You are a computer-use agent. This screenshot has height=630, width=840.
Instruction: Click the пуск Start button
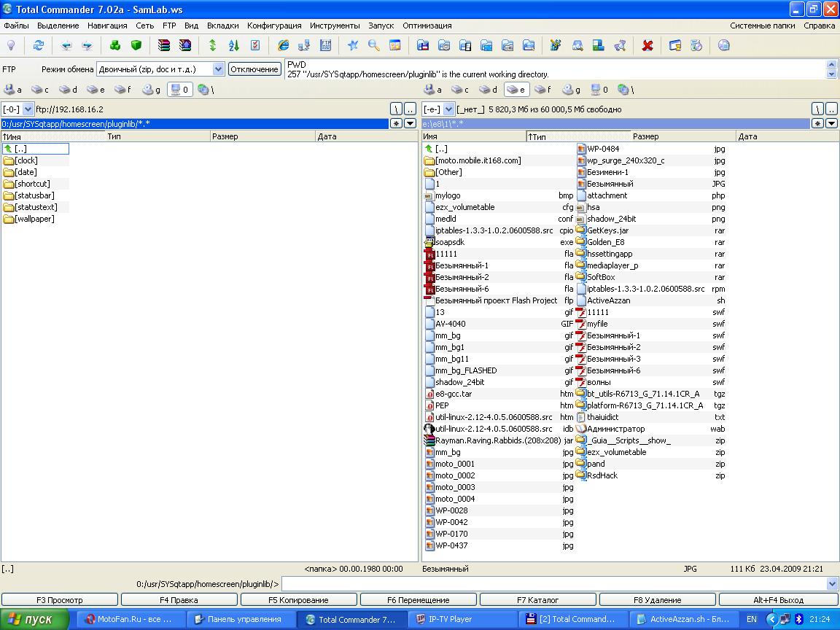[x=34, y=619]
